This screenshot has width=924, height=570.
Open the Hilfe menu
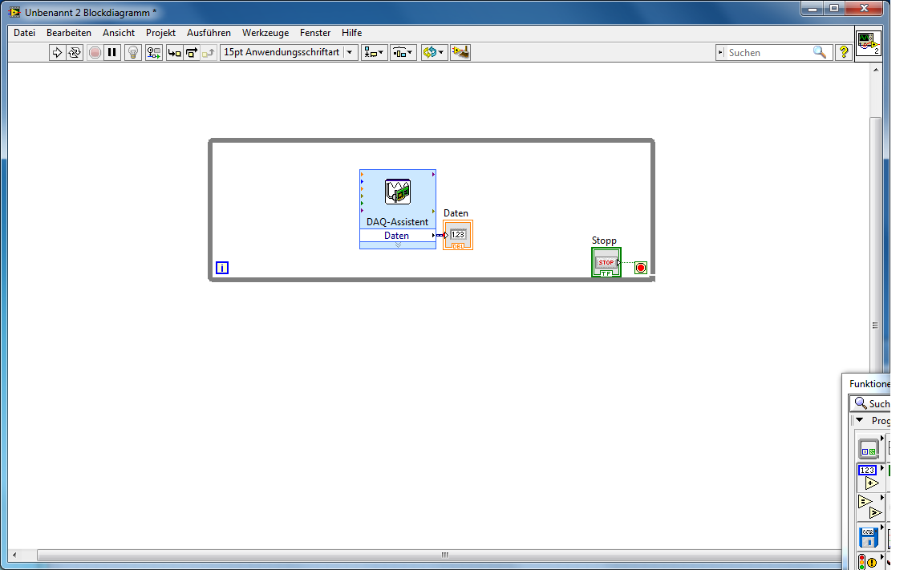click(x=352, y=33)
